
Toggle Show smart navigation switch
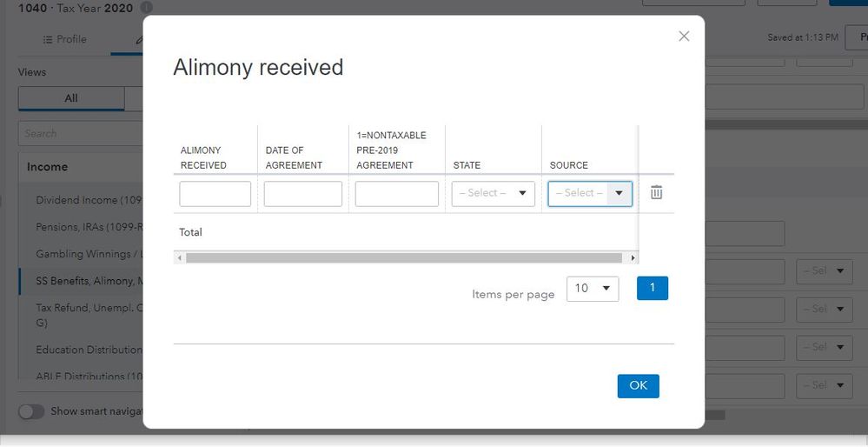pyautogui.click(x=31, y=411)
